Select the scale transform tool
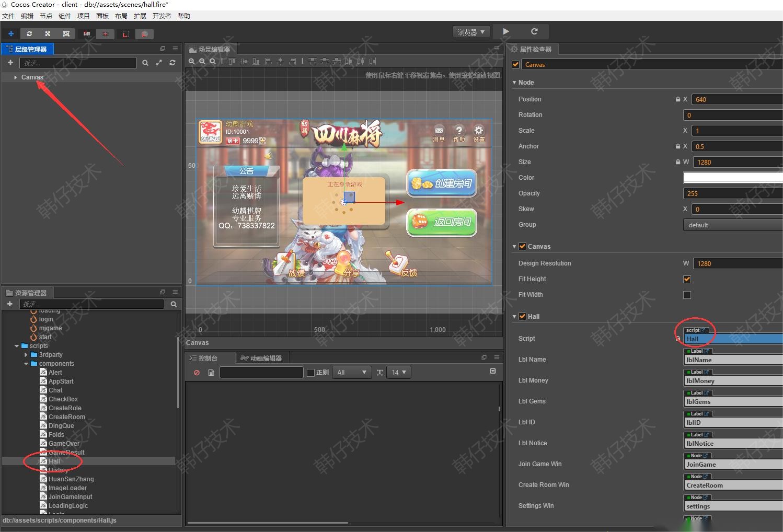783x532 pixels. (x=48, y=33)
